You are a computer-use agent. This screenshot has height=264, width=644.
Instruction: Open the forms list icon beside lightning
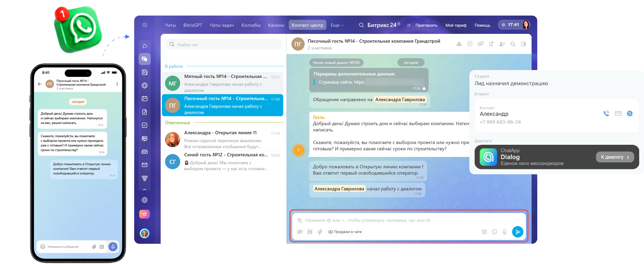pos(310,232)
